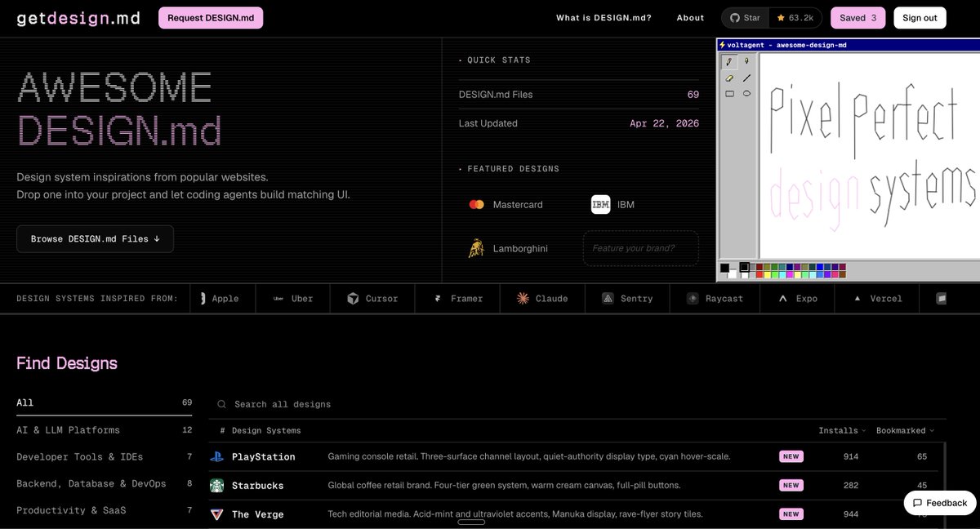Click Request DESIGN.md button
This screenshot has width=980, height=529.
pyautogui.click(x=211, y=18)
